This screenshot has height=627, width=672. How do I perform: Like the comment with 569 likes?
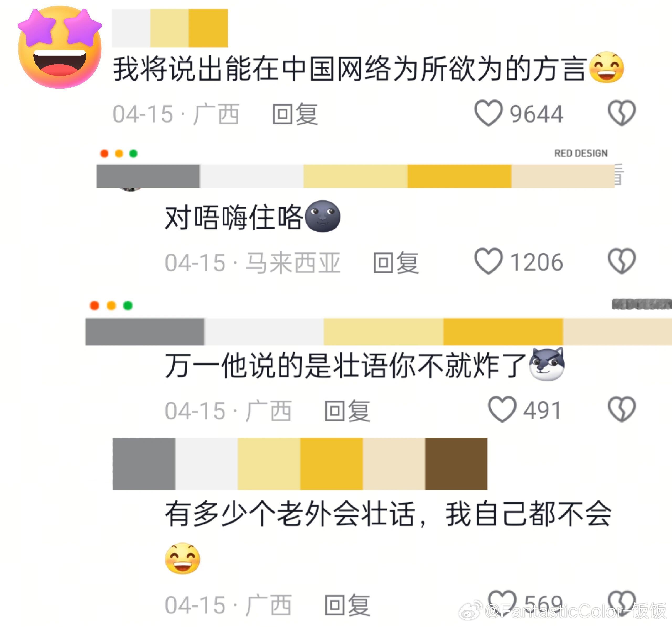point(502,603)
